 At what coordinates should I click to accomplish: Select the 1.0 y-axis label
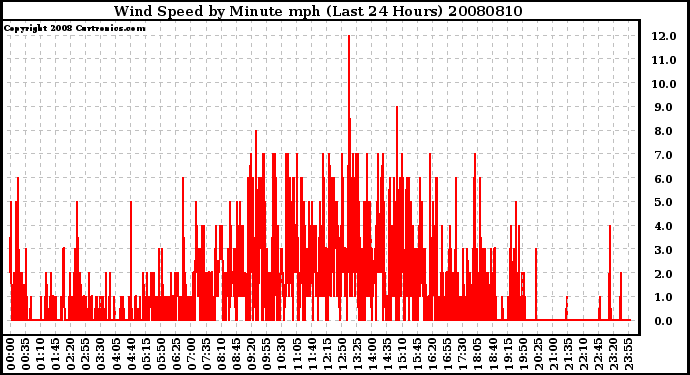(x=664, y=298)
